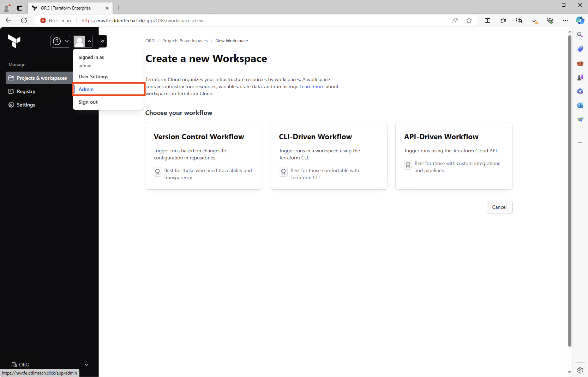Open collections icon
588x377 pixels.
click(519, 20)
